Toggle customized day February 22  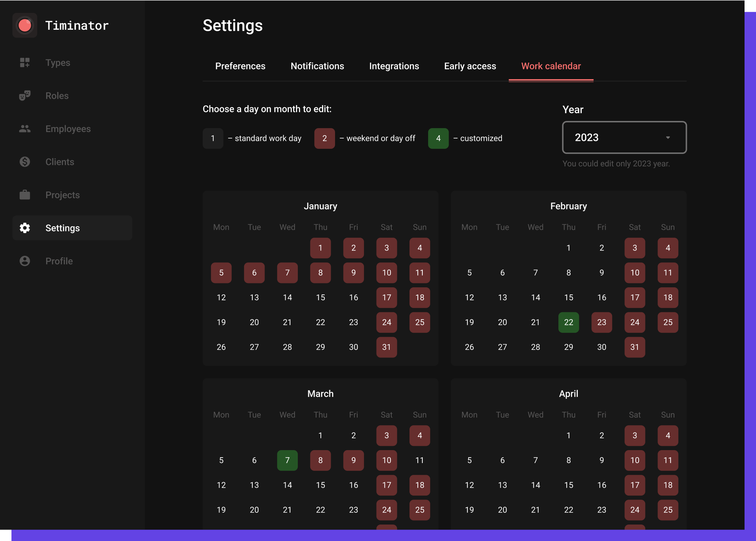[568, 322]
